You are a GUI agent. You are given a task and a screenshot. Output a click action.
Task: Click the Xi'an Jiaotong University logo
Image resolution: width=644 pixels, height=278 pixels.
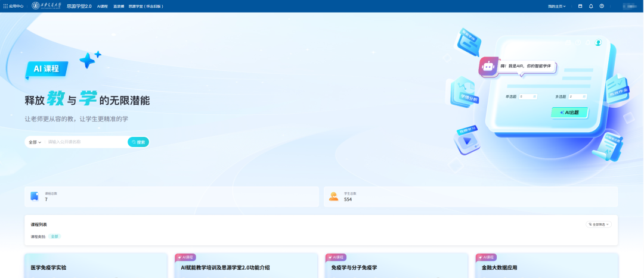click(x=46, y=6)
